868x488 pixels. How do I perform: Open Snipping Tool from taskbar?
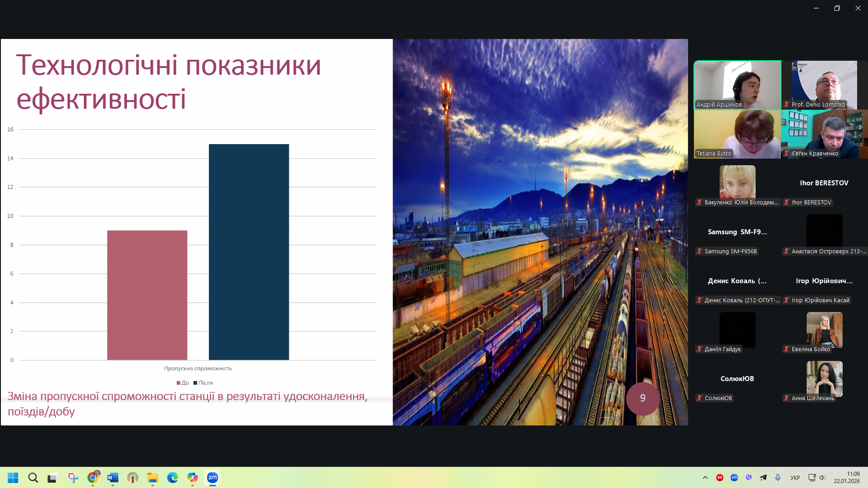click(x=73, y=478)
